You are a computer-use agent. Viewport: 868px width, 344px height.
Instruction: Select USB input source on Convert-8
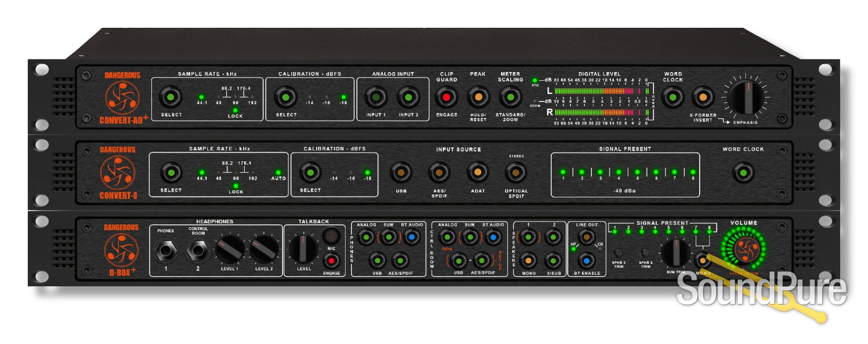[400, 172]
